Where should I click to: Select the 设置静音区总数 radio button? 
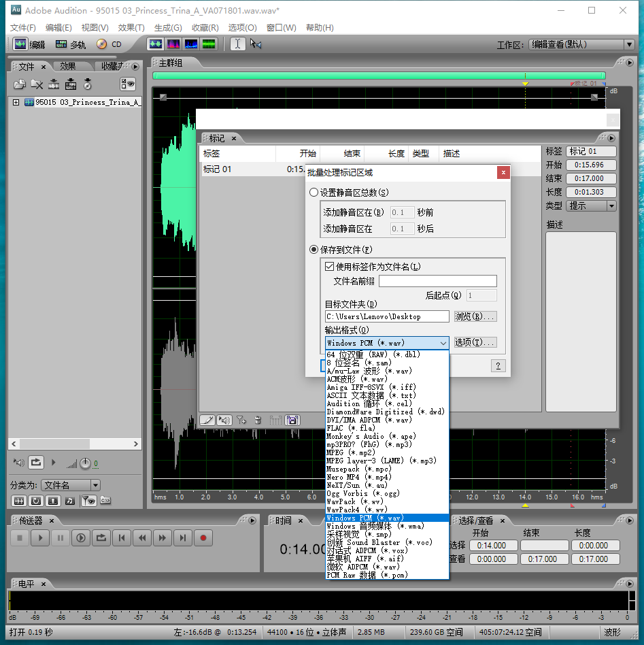[313, 193]
